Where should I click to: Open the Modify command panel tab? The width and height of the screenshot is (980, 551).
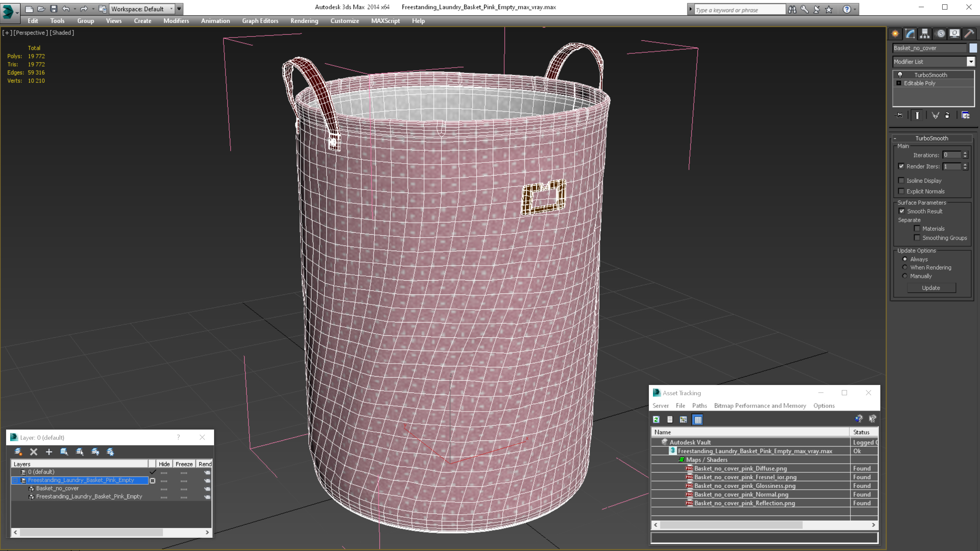[x=910, y=34]
